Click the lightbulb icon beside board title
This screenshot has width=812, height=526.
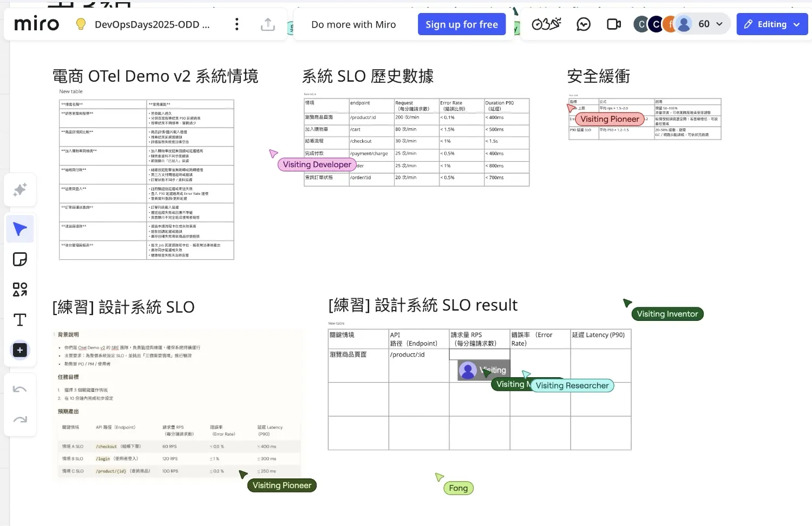tap(81, 24)
